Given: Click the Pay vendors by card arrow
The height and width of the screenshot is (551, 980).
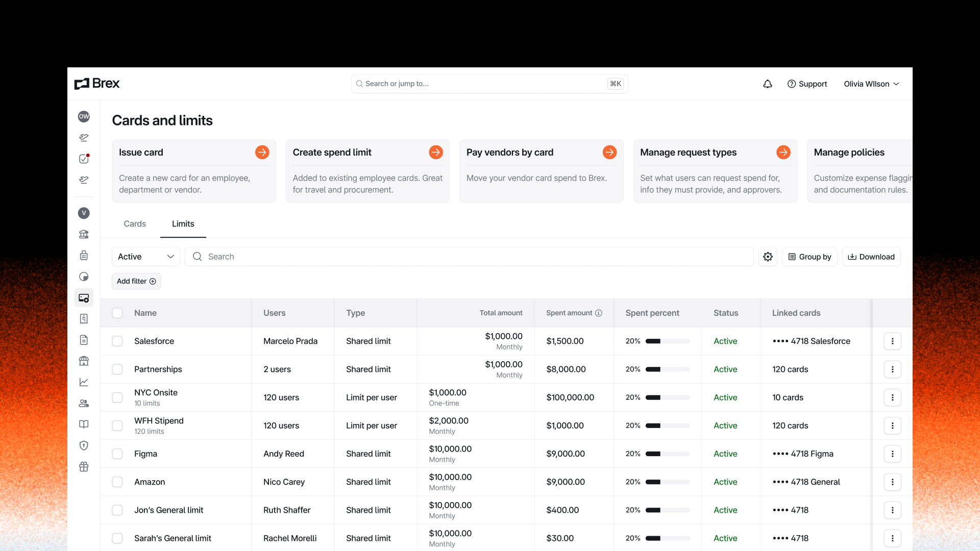Looking at the screenshot, I should pos(609,152).
